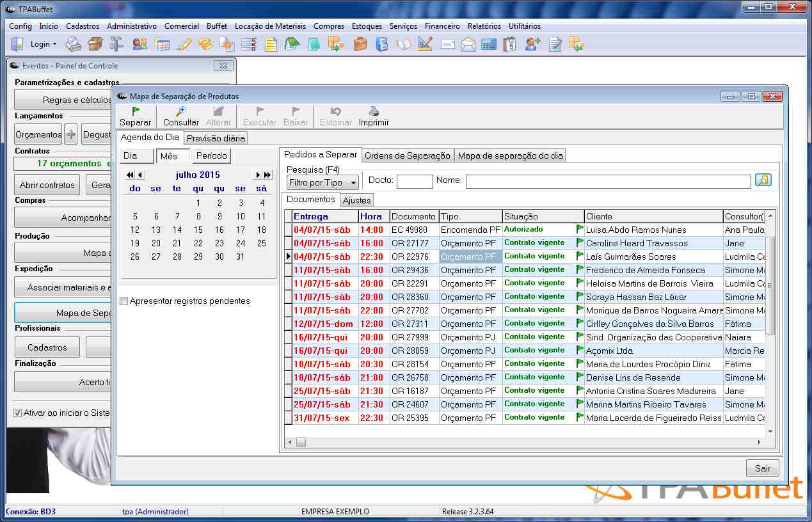
Task: Expand the Login dropdown in toolbar
Action: [x=44, y=44]
